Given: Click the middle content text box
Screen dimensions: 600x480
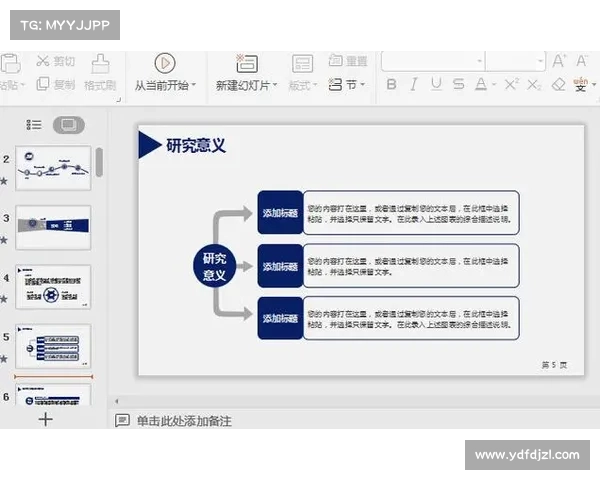Looking at the screenshot, I should pyautogui.click(x=411, y=266).
